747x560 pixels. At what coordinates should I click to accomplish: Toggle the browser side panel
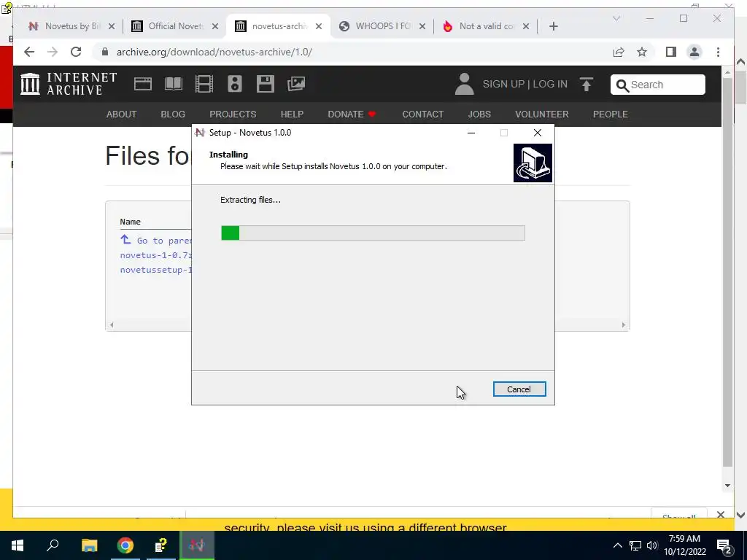(671, 52)
